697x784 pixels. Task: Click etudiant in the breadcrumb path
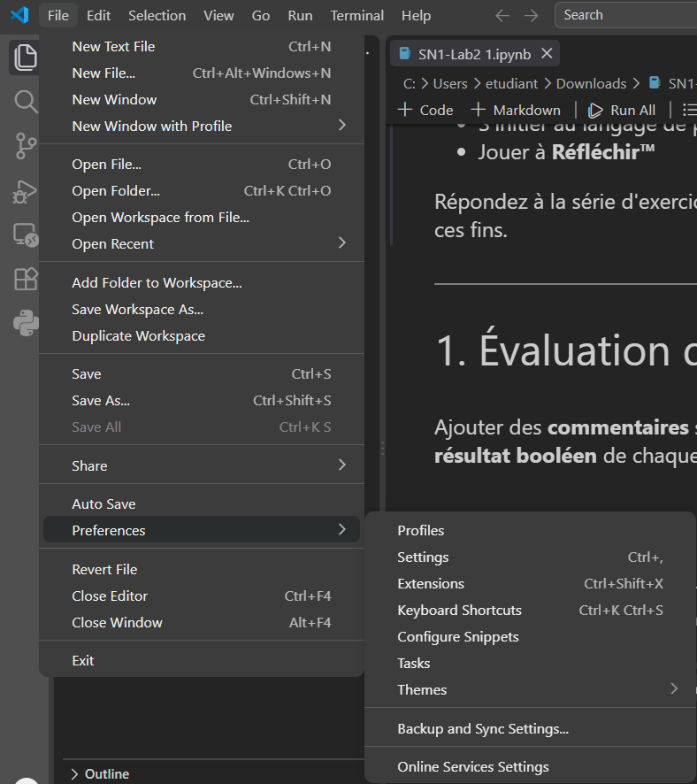pyautogui.click(x=511, y=83)
